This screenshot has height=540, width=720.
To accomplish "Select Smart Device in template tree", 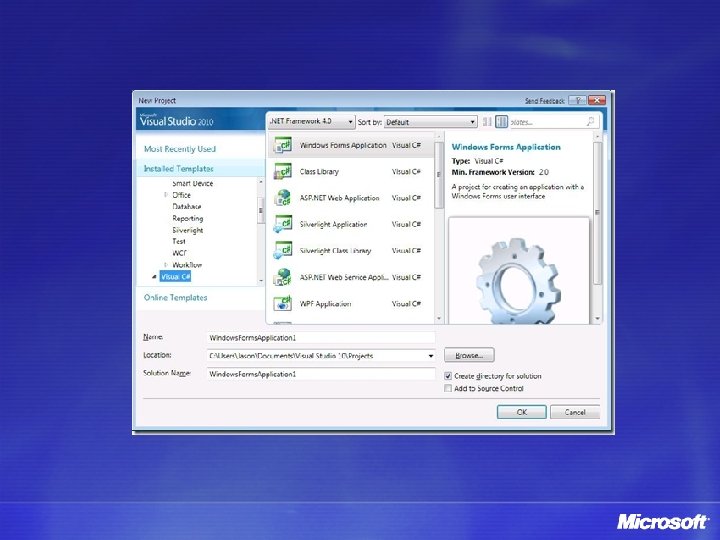I will (192, 183).
